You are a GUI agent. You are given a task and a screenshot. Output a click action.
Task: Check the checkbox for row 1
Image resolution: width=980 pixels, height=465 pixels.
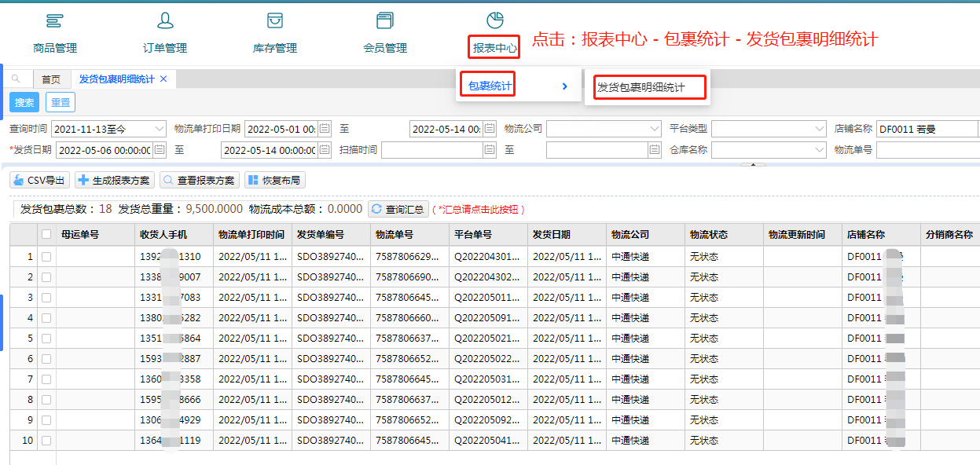46,257
